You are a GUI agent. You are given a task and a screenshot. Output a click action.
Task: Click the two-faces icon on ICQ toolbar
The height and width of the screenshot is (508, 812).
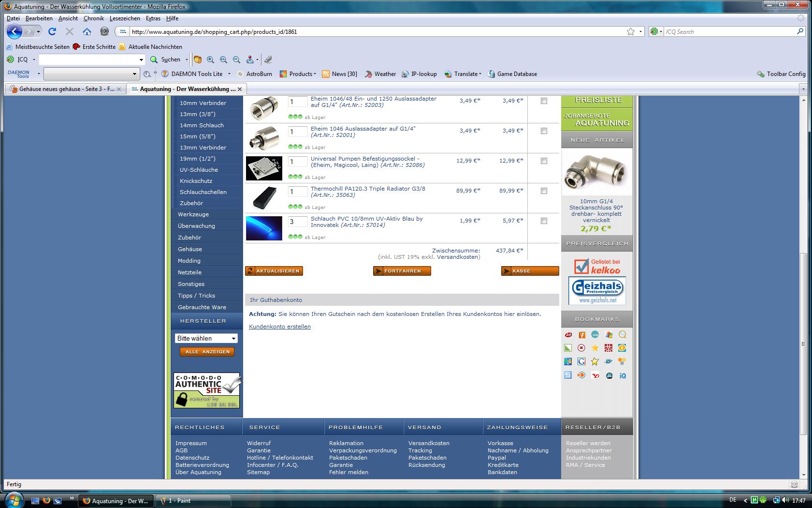tap(197, 60)
